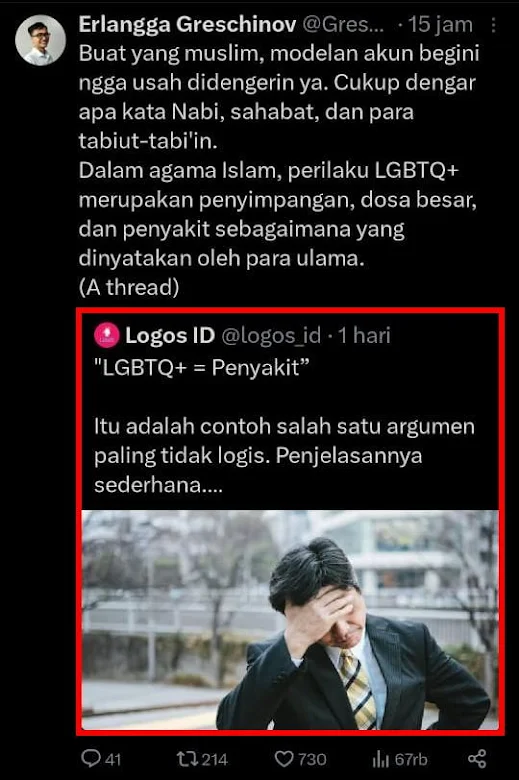Tap the pink Logos ID avatar
The image size is (519, 780).
(106, 335)
